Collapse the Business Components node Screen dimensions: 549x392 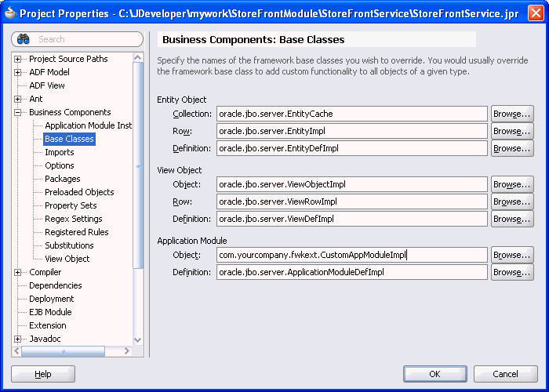point(17,112)
